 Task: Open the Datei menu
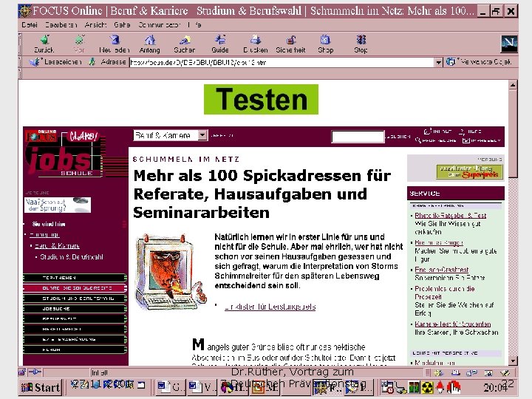point(29,25)
